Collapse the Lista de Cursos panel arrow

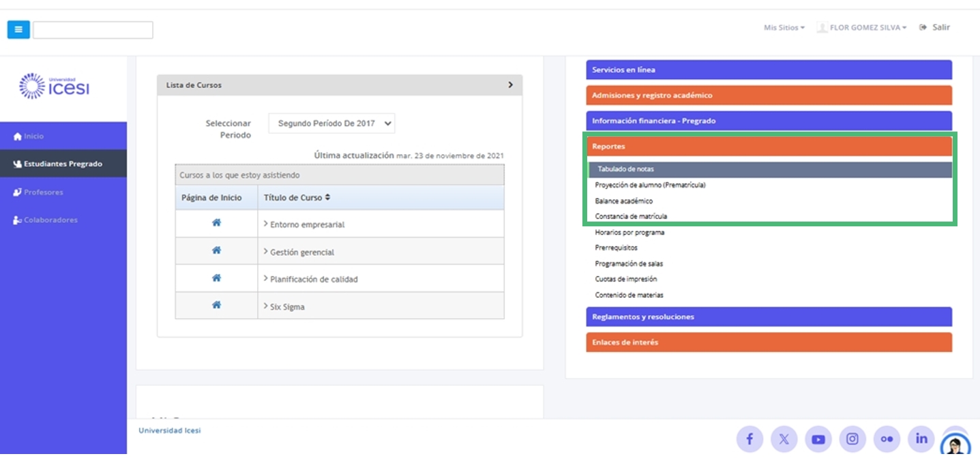click(x=510, y=85)
